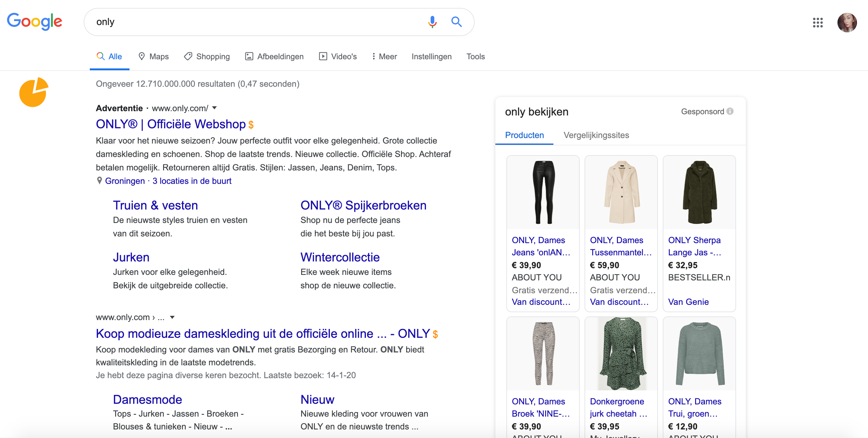The image size is (868, 438).
Task: Click the blue search magnifier icon
Action: pyautogui.click(x=456, y=22)
